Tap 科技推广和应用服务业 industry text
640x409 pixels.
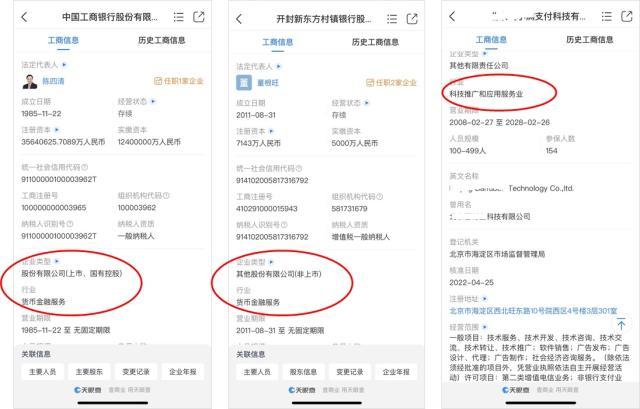pos(486,94)
